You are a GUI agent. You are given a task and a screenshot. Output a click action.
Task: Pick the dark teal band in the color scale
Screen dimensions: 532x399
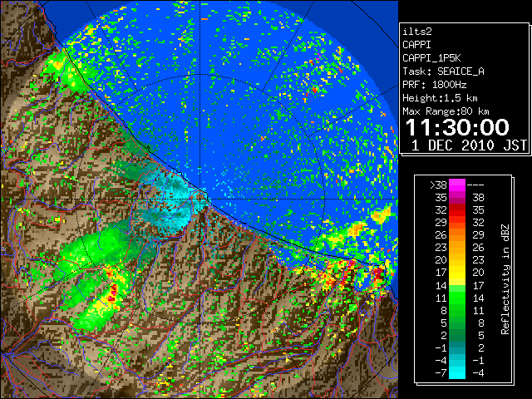pyautogui.click(x=457, y=344)
